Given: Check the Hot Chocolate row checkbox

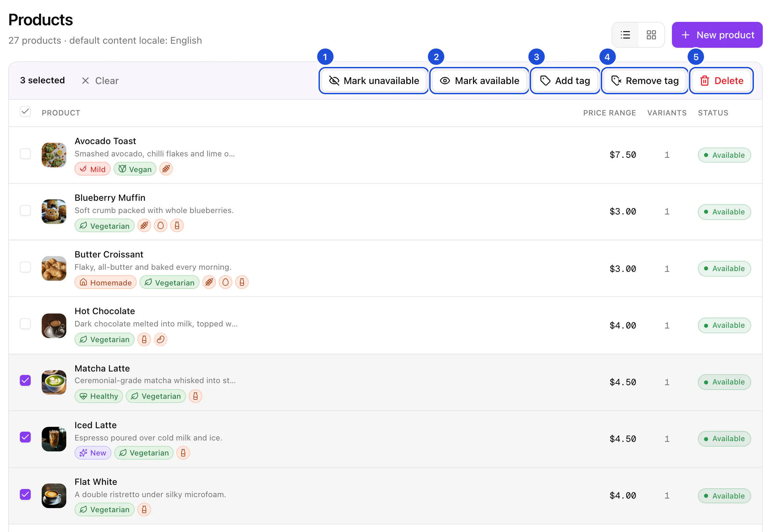Looking at the screenshot, I should pos(25,324).
